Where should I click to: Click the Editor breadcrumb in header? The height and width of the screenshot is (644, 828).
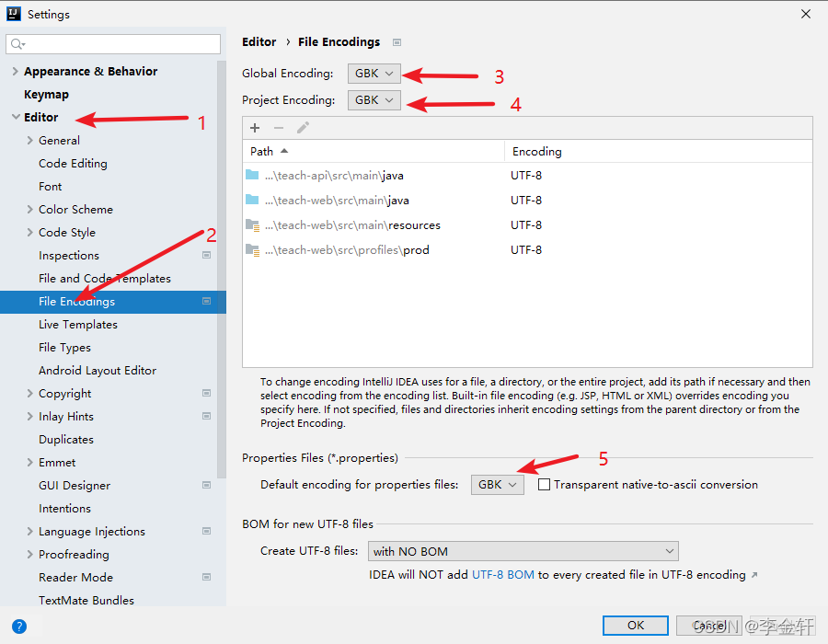point(259,41)
